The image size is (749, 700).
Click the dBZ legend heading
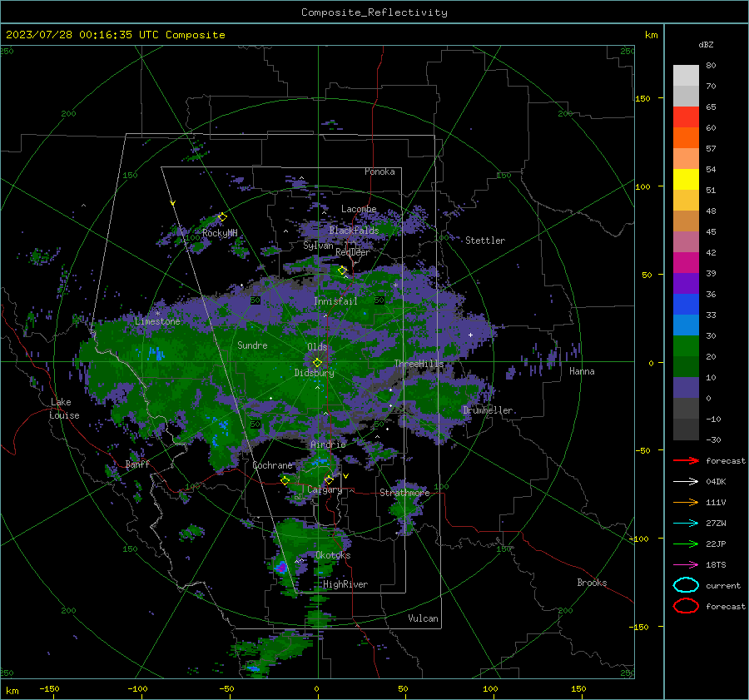[706, 44]
